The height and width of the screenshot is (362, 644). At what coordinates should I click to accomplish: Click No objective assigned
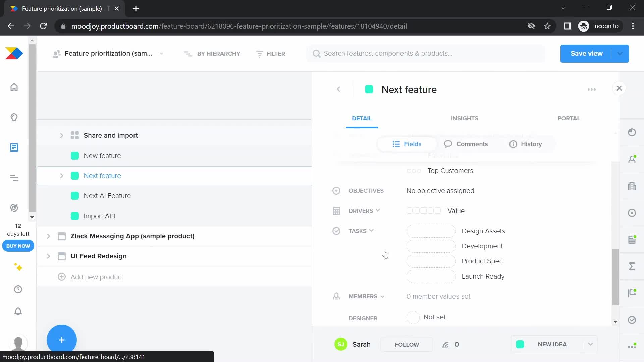pyautogui.click(x=440, y=191)
